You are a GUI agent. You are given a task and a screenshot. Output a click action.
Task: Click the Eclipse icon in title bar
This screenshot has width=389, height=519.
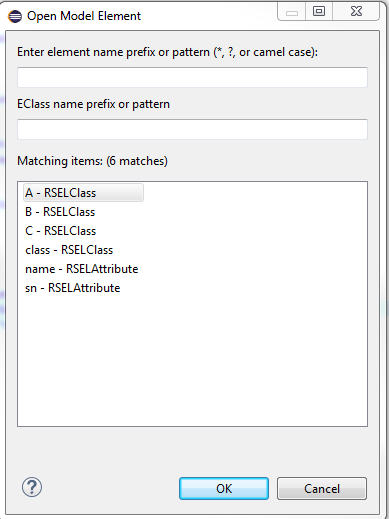(15, 16)
